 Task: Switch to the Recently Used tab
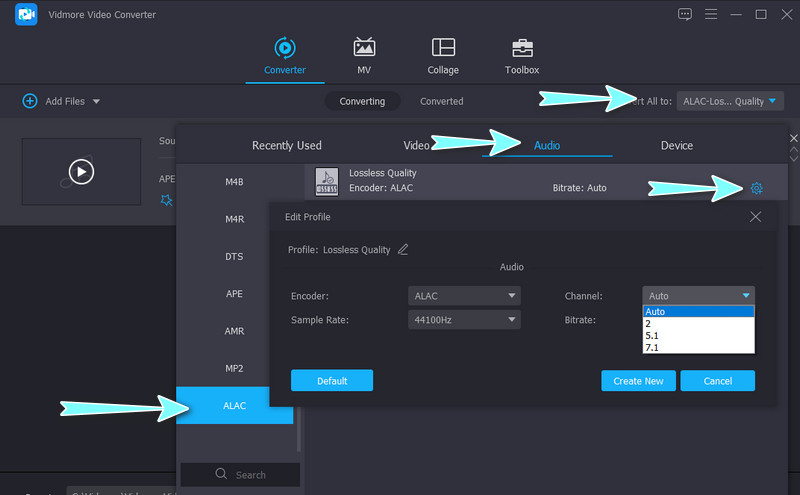point(287,146)
